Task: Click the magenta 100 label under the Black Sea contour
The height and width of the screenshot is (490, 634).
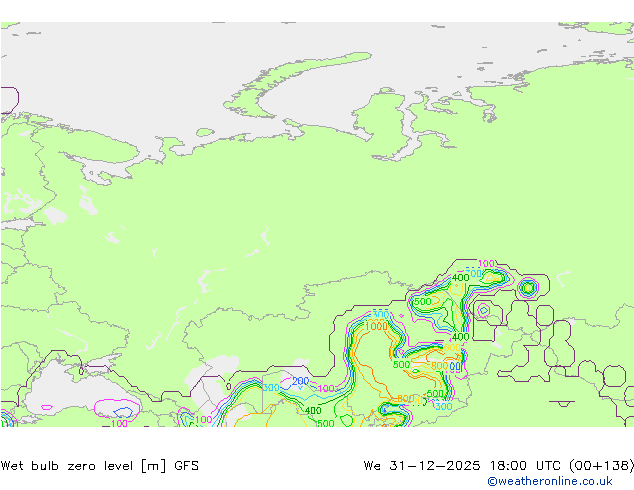Action: click(x=119, y=423)
